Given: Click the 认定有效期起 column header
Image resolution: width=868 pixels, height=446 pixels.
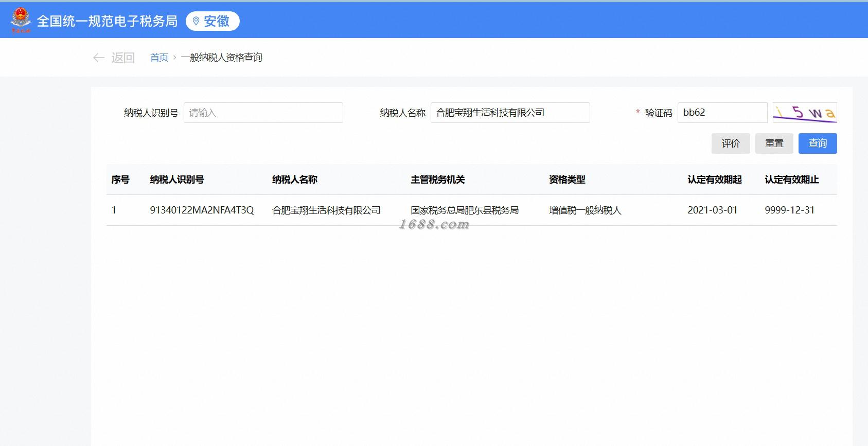Looking at the screenshot, I should [715, 180].
